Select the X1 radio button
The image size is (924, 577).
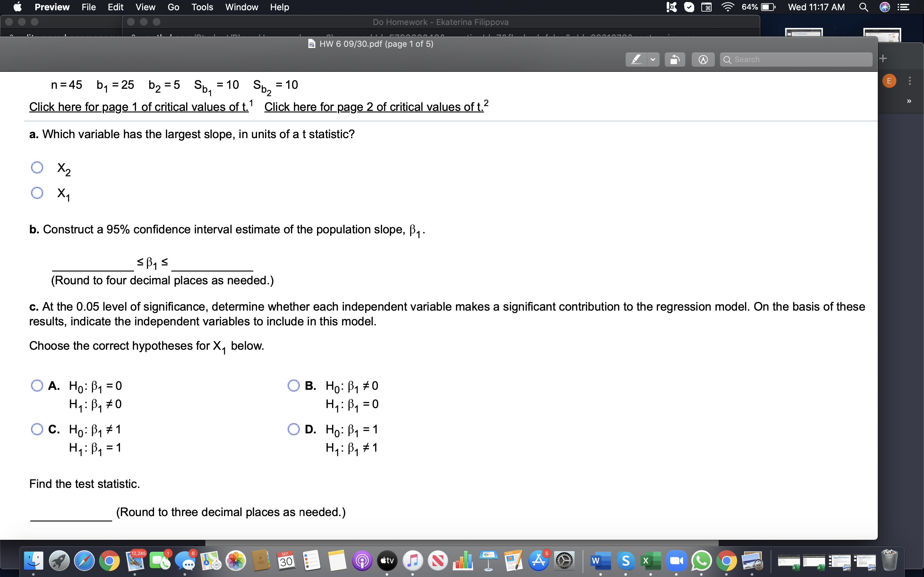pyautogui.click(x=37, y=193)
